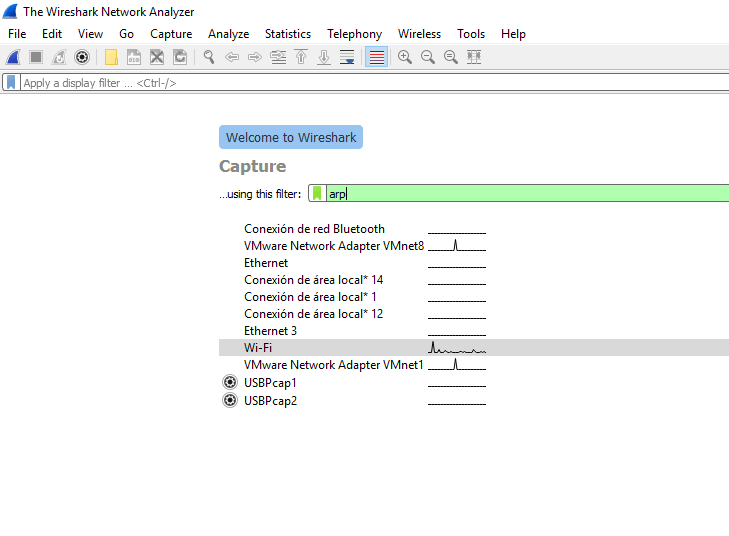Open a capture file folder icon

(111, 57)
